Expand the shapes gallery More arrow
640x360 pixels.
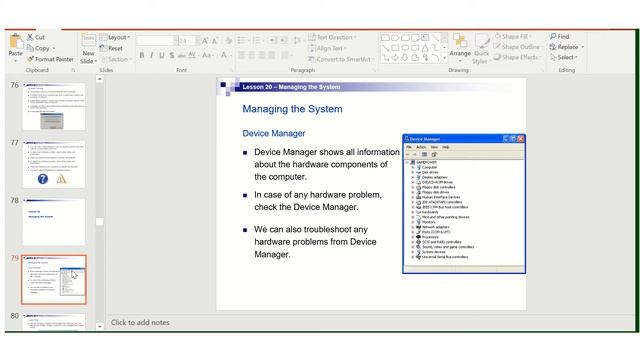[444, 58]
